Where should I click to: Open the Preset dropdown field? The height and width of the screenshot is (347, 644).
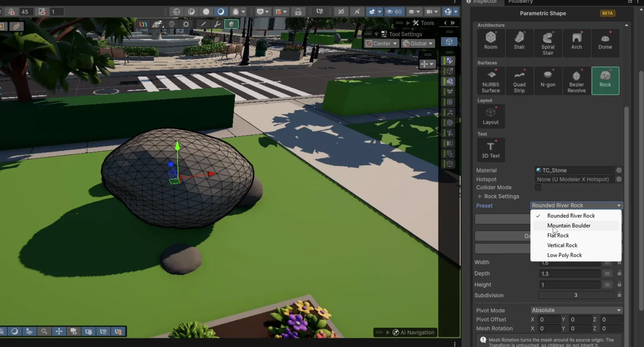576,206
